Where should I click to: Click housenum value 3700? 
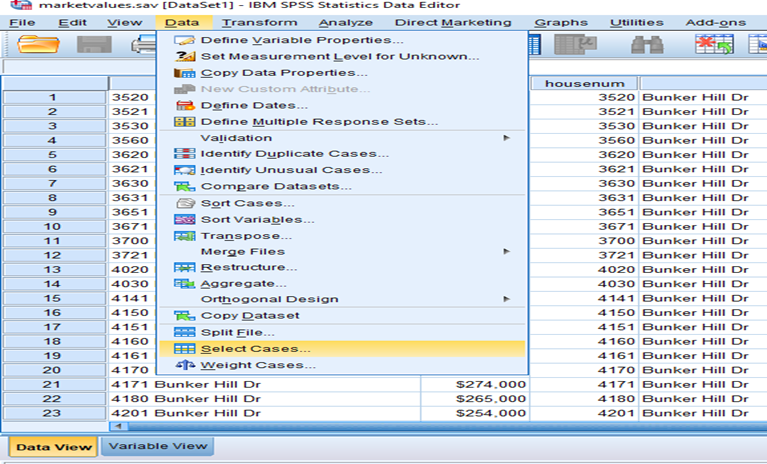pos(585,241)
